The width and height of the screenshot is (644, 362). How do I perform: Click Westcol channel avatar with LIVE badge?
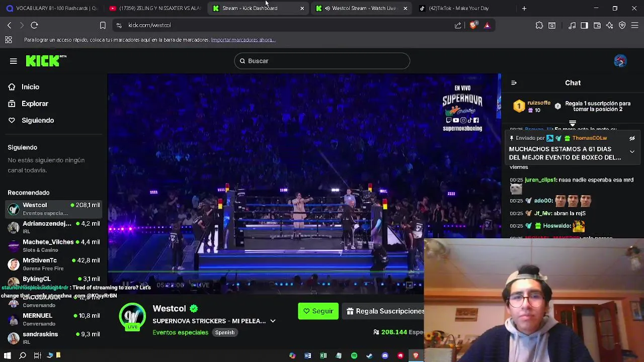(x=132, y=317)
